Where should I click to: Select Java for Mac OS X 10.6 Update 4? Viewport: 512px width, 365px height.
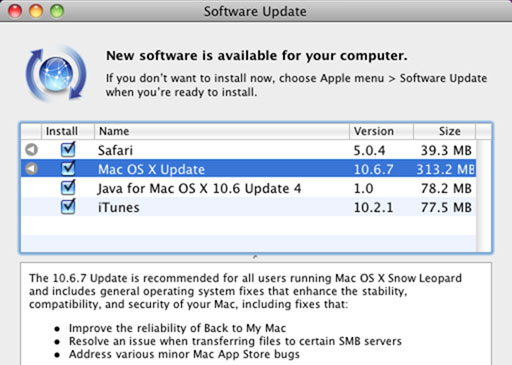tap(199, 189)
